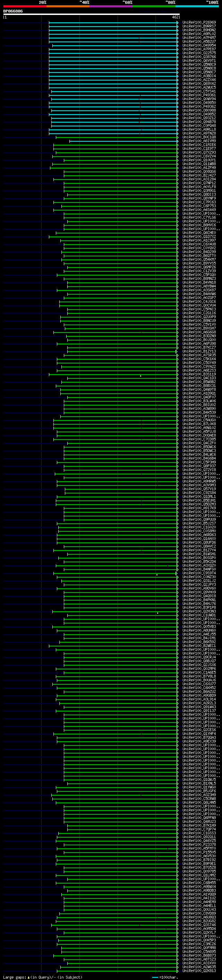Click yellow gap marker on UniRef100_B3S119 row
This screenshot has height=980, width=222.
(x=140, y=376)
